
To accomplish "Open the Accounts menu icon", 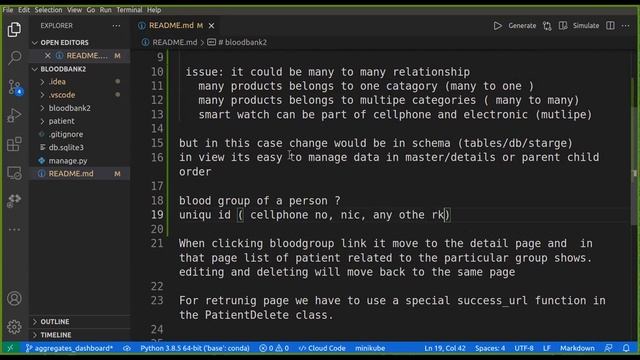I will click(14, 298).
